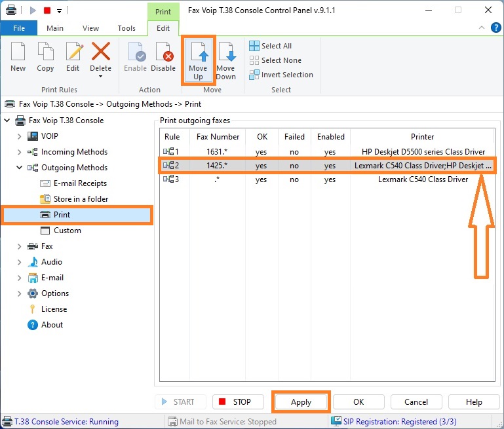Screen dimensions: 504x429
Task: Select rule 2 row with 1425.*
Action: coord(327,165)
